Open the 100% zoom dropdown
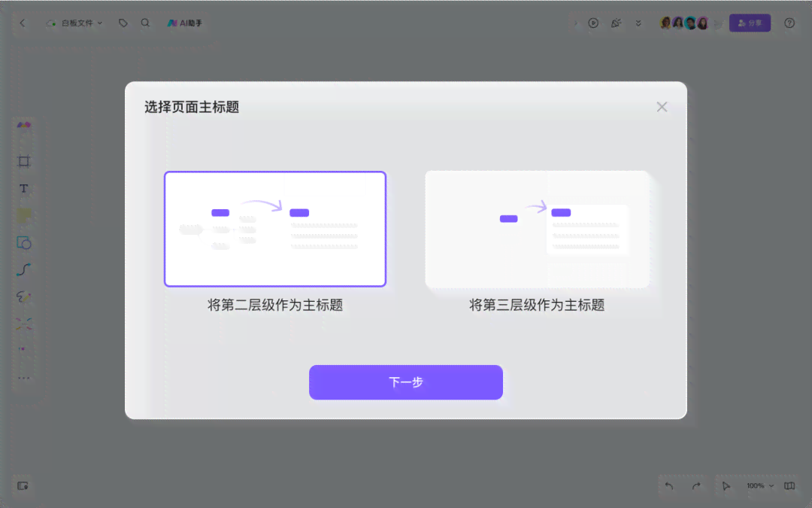The width and height of the screenshot is (812, 508). 759,485
